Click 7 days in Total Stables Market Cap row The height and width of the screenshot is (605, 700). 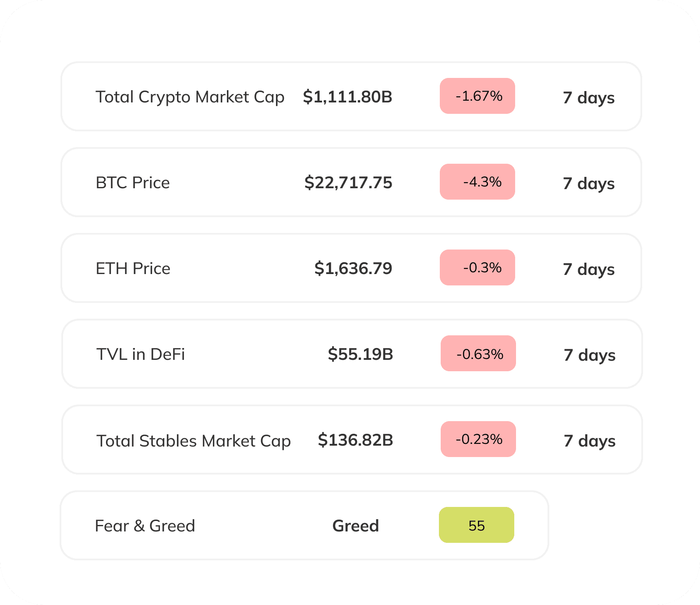click(x=589, y=441)
